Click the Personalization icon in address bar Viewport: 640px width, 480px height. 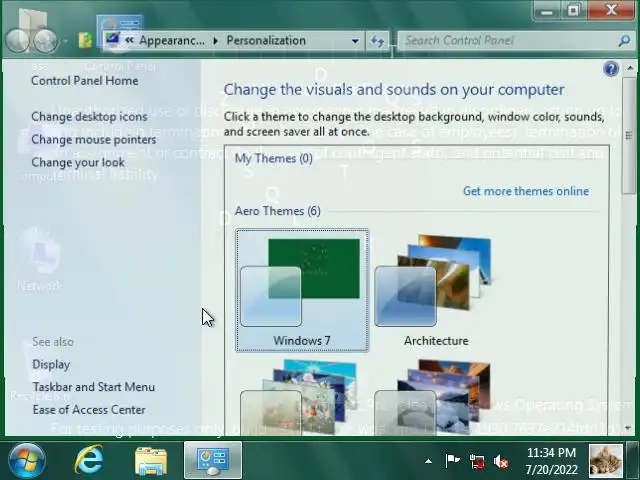(112, 40)
